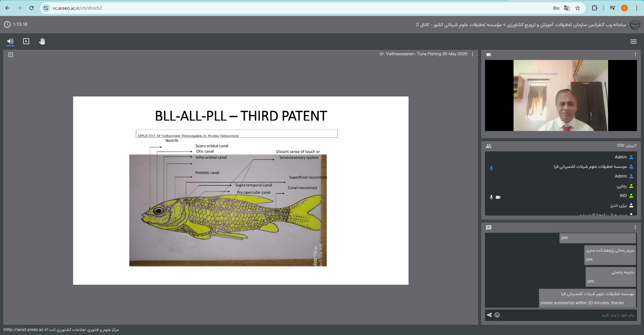Toggle the speaker audio icon
The image size is (644, 335).
(10, 41)
